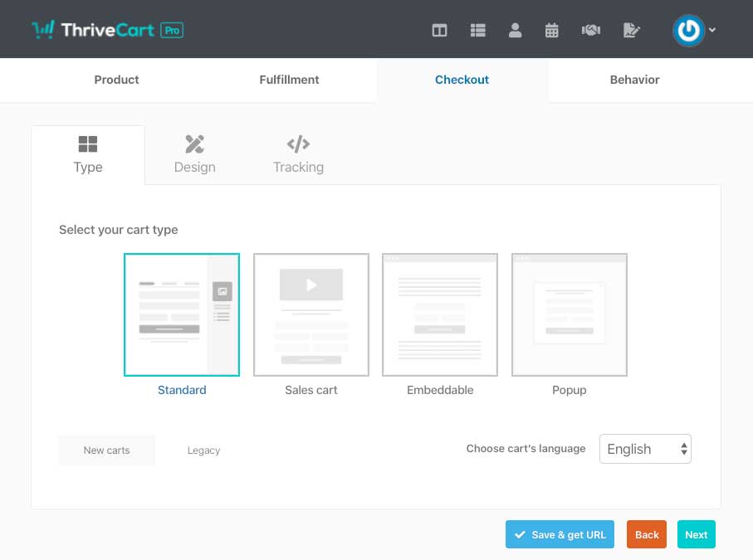753x560 pixels.
Task: Click the customers person icon
Action: 516,28
